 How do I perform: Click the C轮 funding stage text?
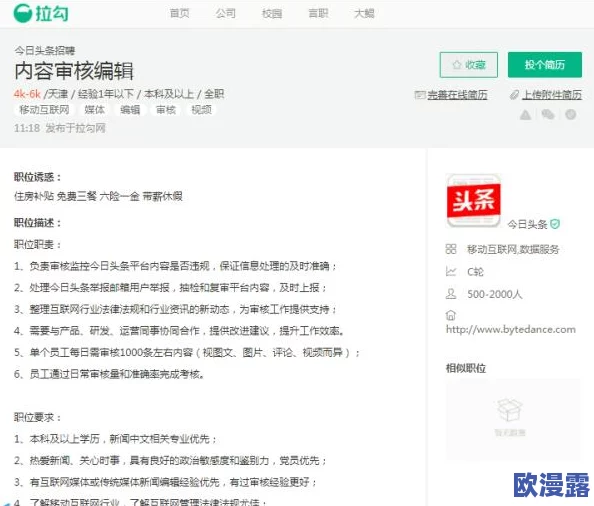pyautogui.click(x=475, y=272)
